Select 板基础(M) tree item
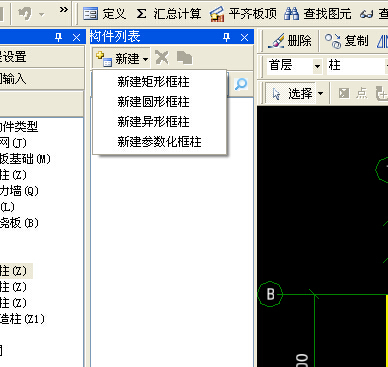The width and height of the screenshot is (388, 367). [x=25, y=159]
